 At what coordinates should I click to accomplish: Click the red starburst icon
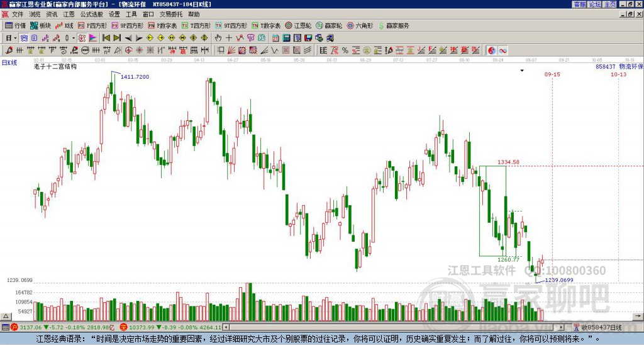pos(139,50)
